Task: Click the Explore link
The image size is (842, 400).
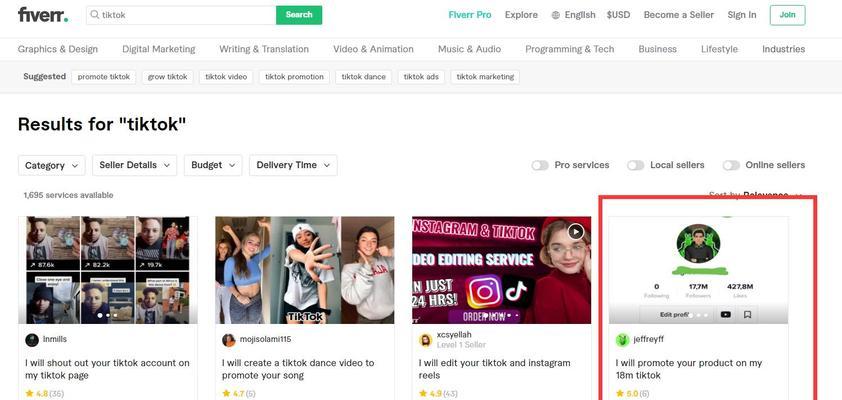Action: click(x=521, y=15)
